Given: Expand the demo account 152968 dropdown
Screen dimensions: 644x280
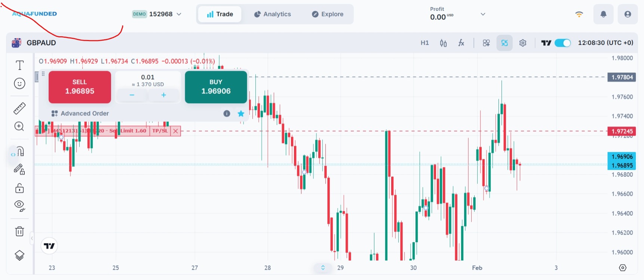Looking at the screenshot, I should coord(179,14).
